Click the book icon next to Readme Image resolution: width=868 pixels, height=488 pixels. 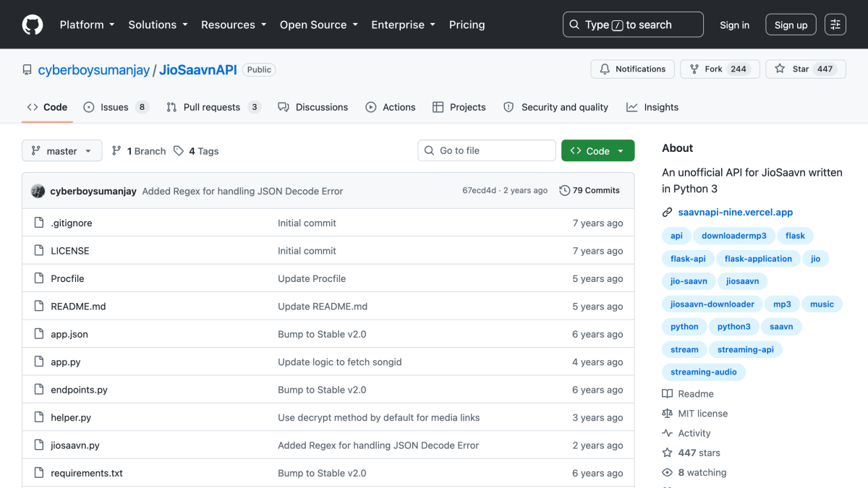(667, 394)
